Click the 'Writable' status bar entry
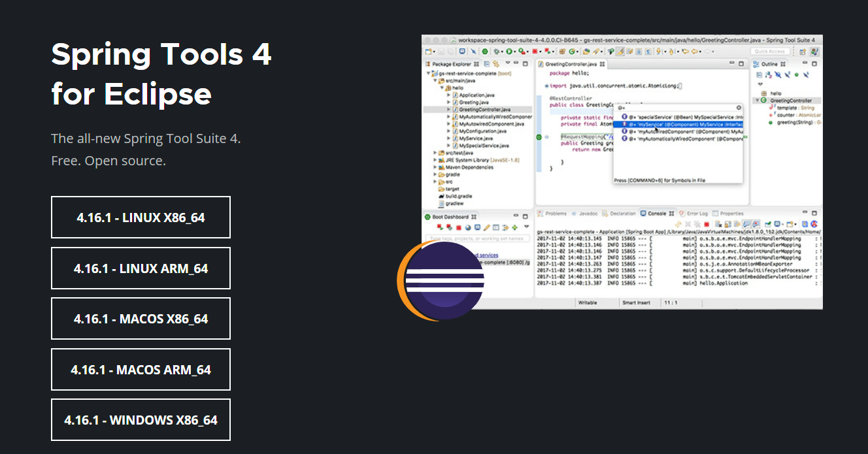Screen dimensions: 868x454 click(587, 302)
